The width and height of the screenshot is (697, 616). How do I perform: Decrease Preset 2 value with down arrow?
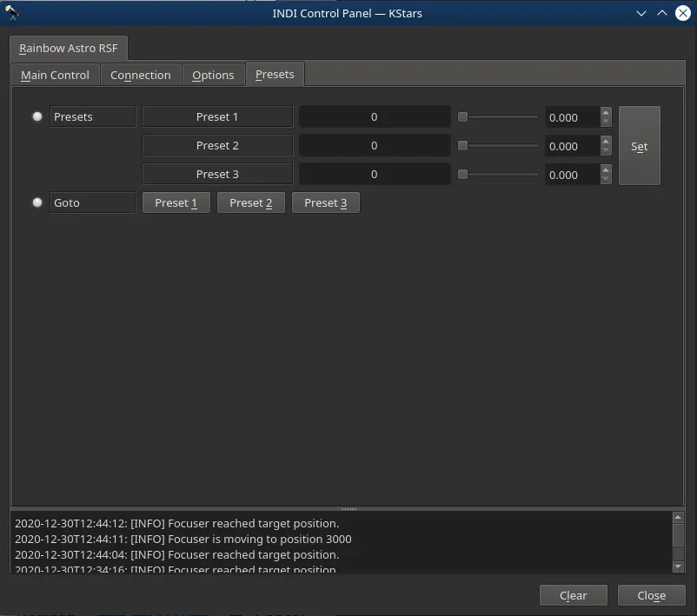click(x=606, y=150)
